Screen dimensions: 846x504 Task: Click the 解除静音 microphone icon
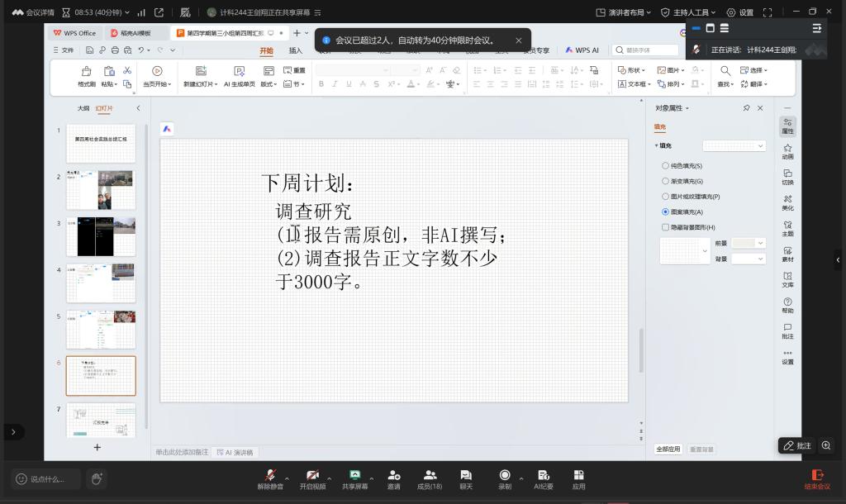click(269, 475)
